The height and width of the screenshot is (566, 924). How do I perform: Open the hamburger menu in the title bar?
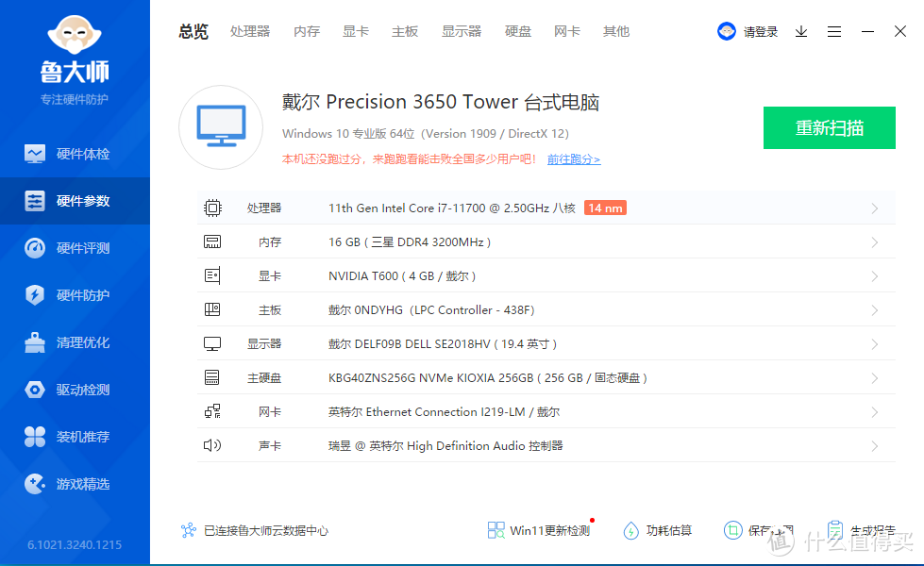(833, 31)
